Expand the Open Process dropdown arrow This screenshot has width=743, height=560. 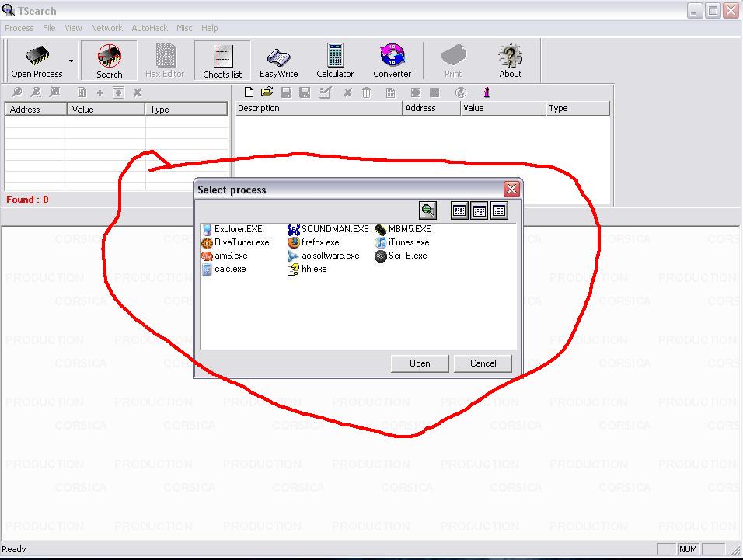[72, 61]
